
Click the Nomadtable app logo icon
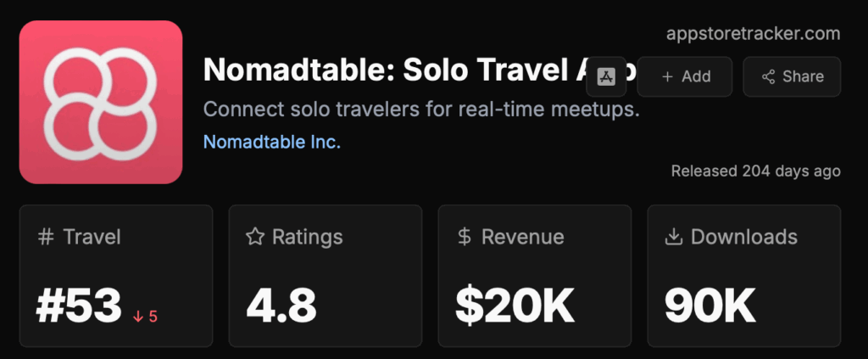click(100, 103)
